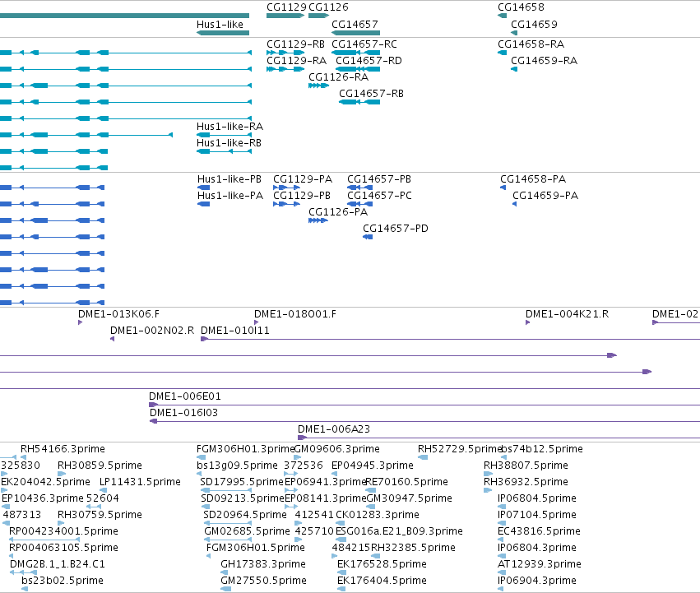Screen dimensions: 700x593
Task: Click EST EP04945.3prime
Action: pyautogui.click(x=335, y=474)
